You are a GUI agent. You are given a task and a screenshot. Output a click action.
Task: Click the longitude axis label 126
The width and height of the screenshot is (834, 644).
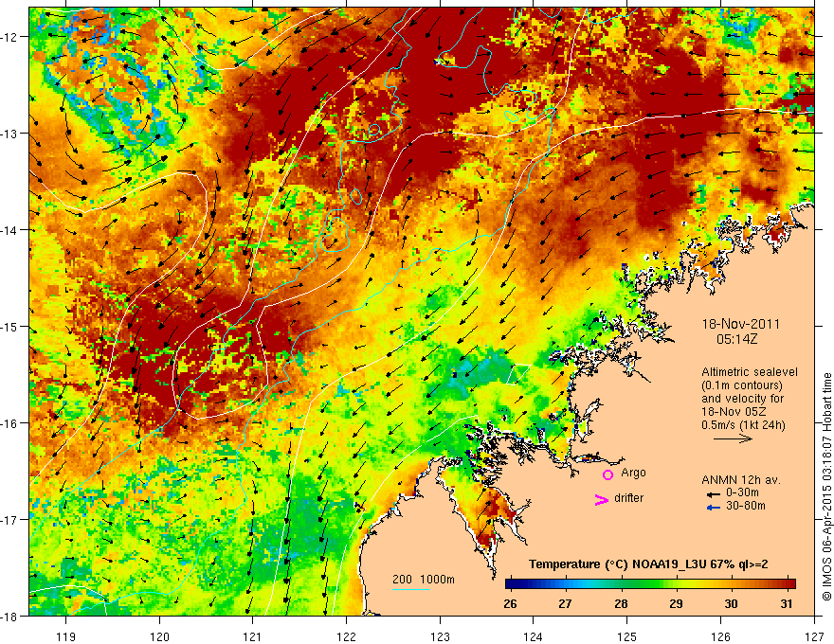[720, 637]
